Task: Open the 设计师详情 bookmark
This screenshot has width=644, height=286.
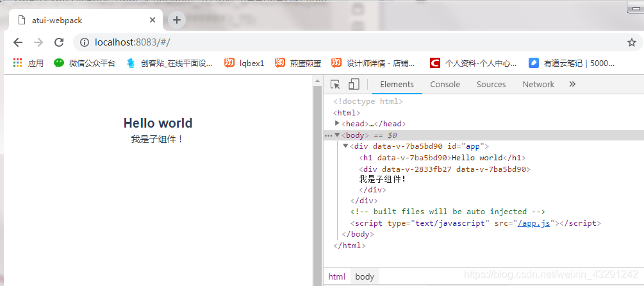Action: pos(374,63)
